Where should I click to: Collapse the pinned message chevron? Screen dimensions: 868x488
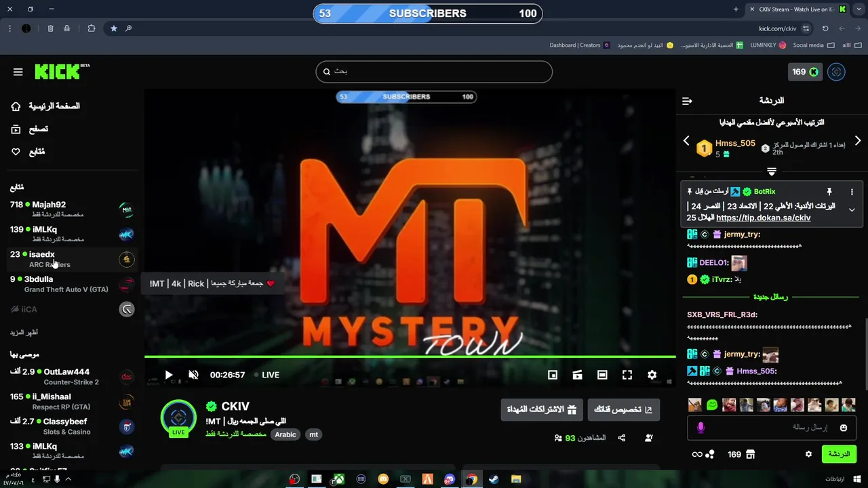coord(852,210)
